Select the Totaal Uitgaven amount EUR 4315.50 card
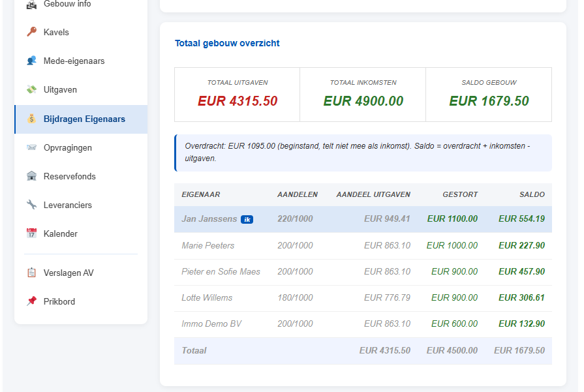 [x=238, y=95]
